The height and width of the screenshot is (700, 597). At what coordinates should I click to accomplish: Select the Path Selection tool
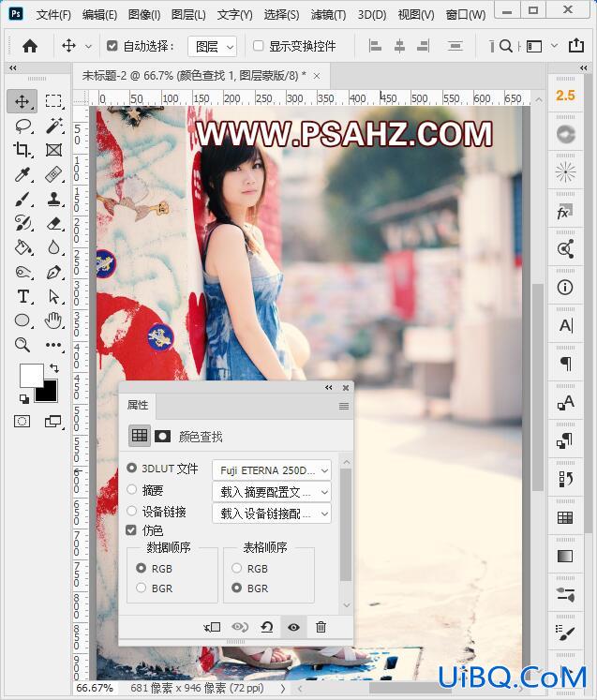point(53,296)
